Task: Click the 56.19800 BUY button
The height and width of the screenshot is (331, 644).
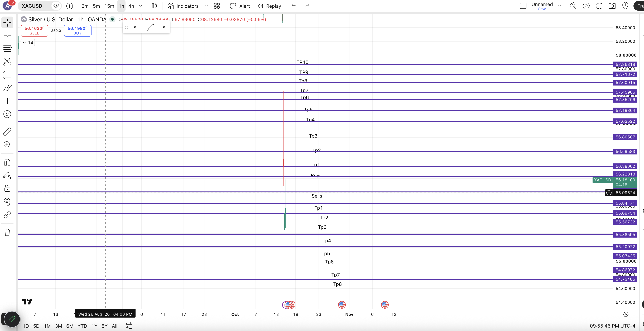Action: (x=78, y=31)
